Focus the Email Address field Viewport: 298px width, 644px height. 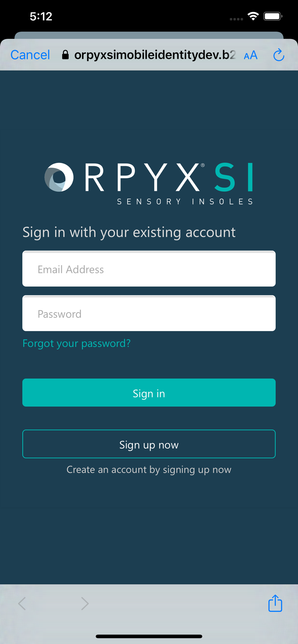pos(149,269)
